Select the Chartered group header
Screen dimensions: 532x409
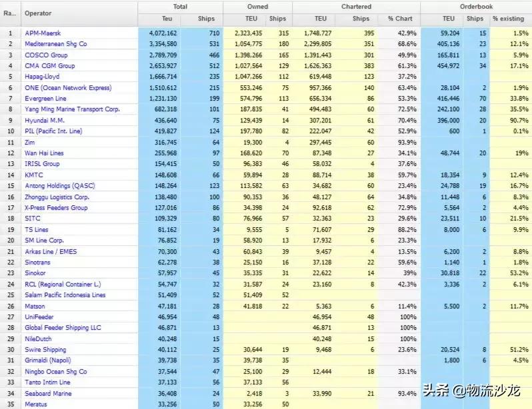[x=356, y=7]
